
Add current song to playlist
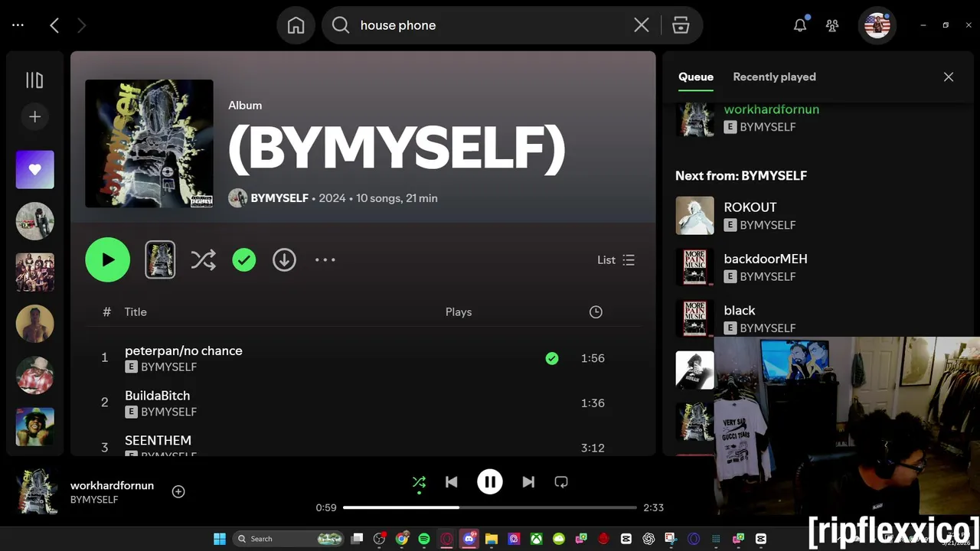(x=178, y=491)
